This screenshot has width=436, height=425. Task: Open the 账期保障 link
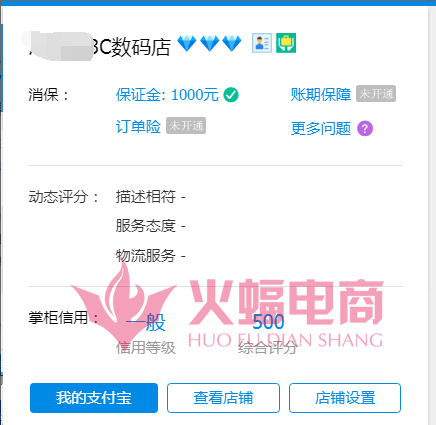click(321, 94)
